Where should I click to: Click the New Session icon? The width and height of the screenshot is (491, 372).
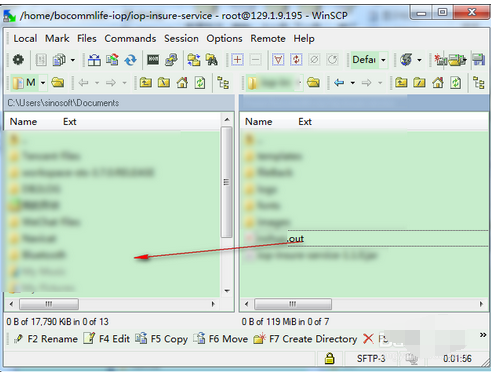(x=440, y=60)
